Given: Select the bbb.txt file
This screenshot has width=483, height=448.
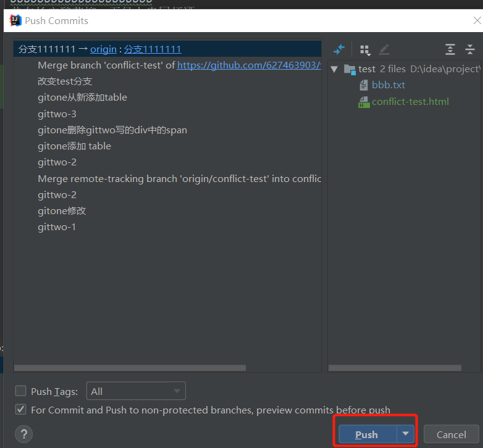Looking at the screenshot, I should pyautogui.click(x=388, y=85).
